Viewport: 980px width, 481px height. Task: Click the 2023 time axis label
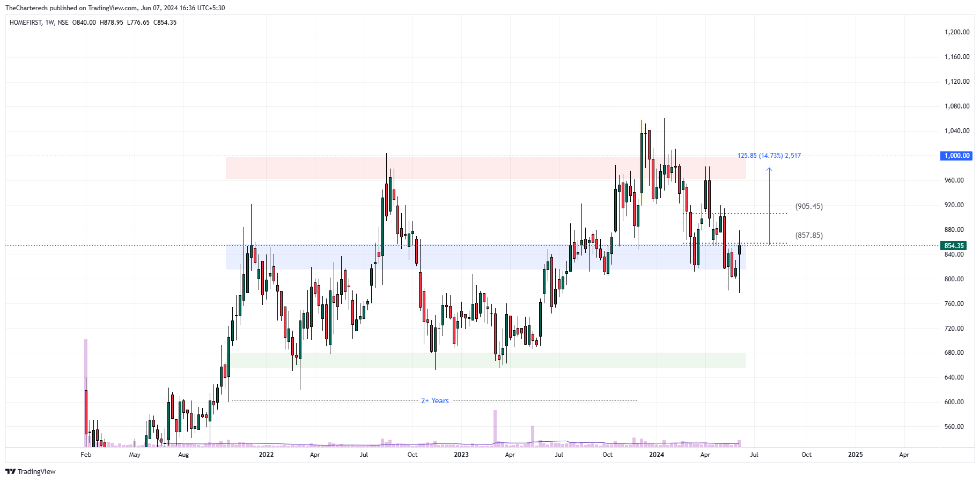coord(461,455)
